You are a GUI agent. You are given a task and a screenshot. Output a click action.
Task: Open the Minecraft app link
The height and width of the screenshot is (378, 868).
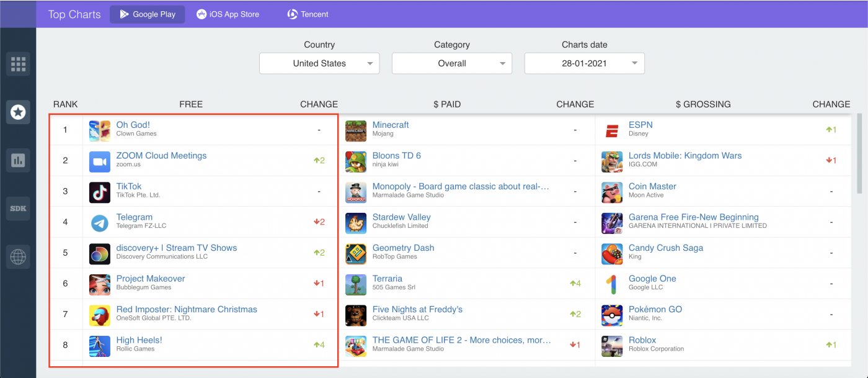coord(391,125)
